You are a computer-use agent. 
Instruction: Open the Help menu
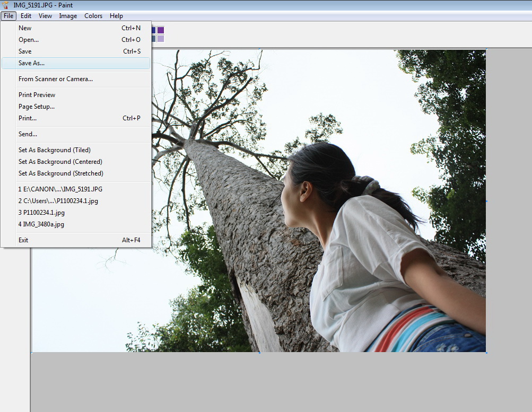[116, 16]
